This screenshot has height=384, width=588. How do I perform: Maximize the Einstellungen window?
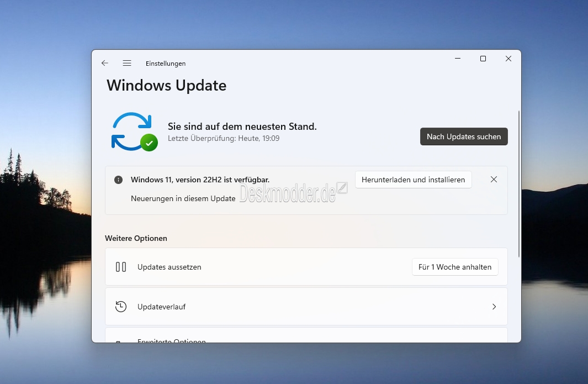point(483,59)
